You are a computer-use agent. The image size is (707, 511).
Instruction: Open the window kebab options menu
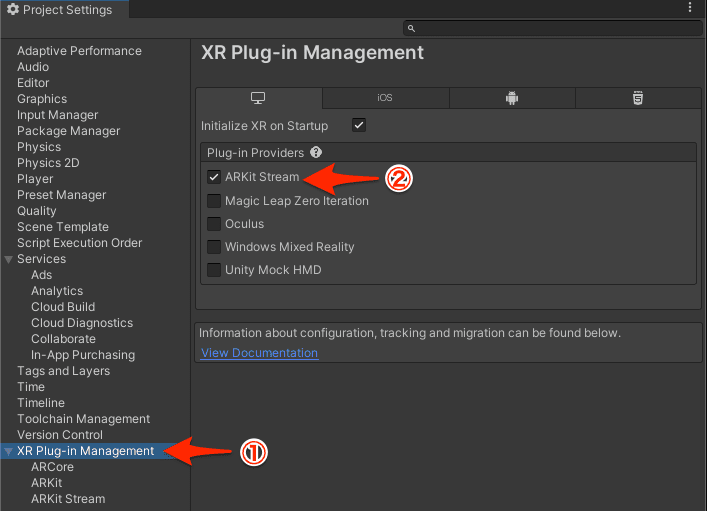[690, 7]
